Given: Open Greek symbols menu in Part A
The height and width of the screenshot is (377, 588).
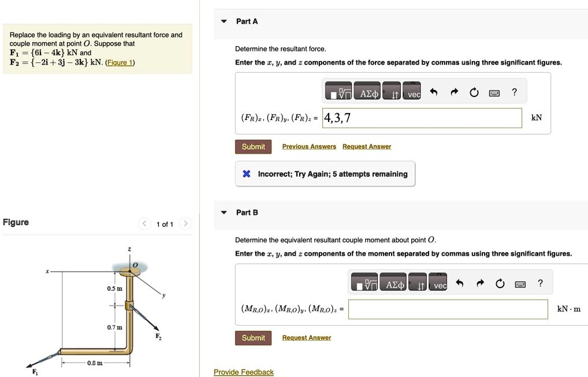Looking at the screenshot, I should click(368, 92).
